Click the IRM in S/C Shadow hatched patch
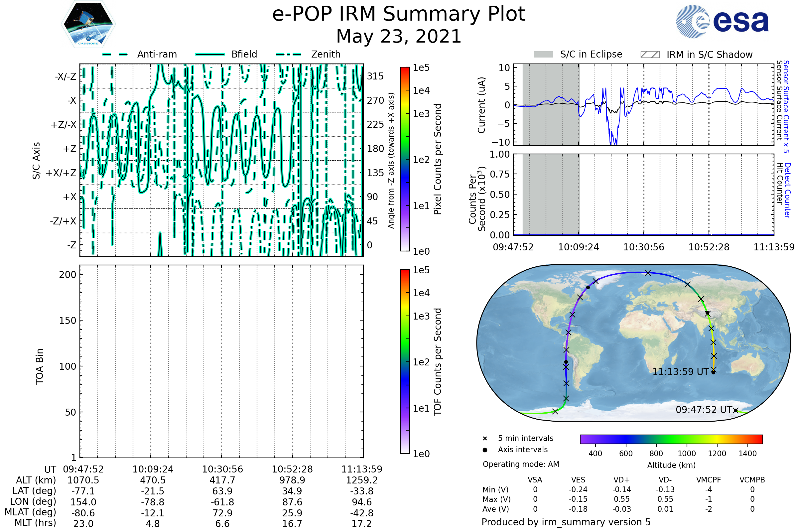This screenshot has height=532, width=798. point(650,55)
